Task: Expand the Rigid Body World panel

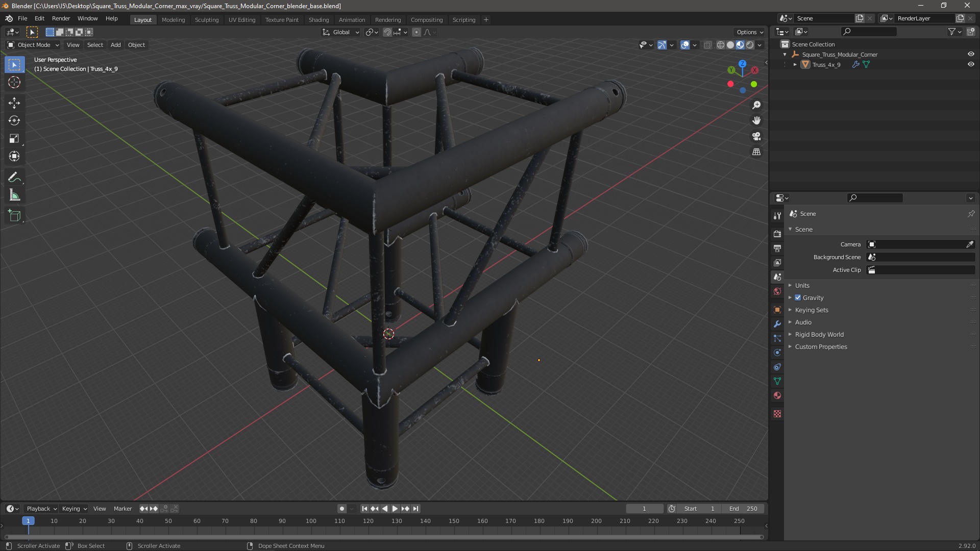Action: click(819, 335)
